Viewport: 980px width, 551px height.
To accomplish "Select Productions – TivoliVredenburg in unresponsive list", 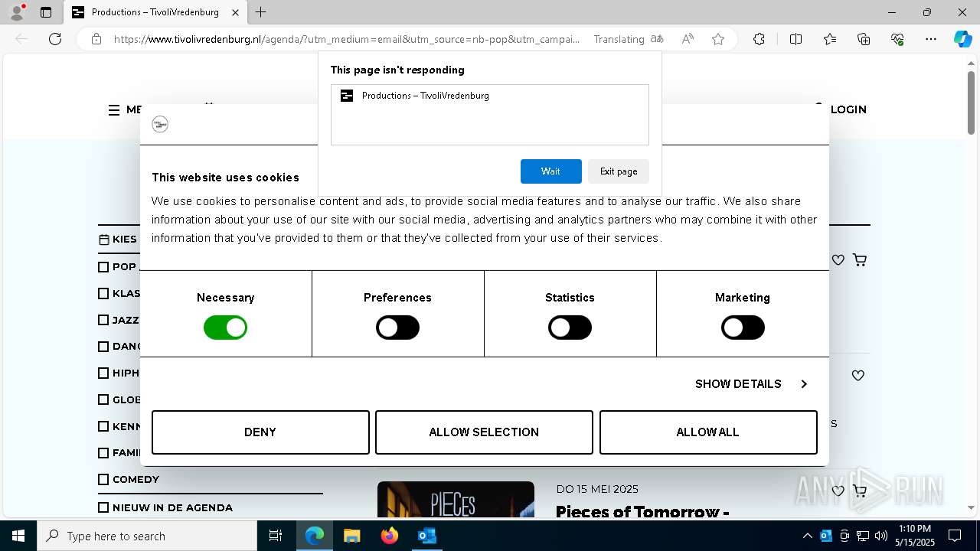I will [x=490, y=96].
